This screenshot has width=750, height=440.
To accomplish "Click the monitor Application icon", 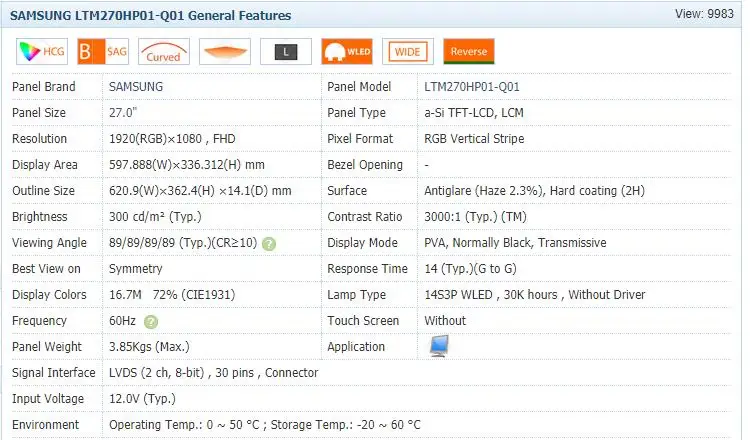I will tap(439, 346).
